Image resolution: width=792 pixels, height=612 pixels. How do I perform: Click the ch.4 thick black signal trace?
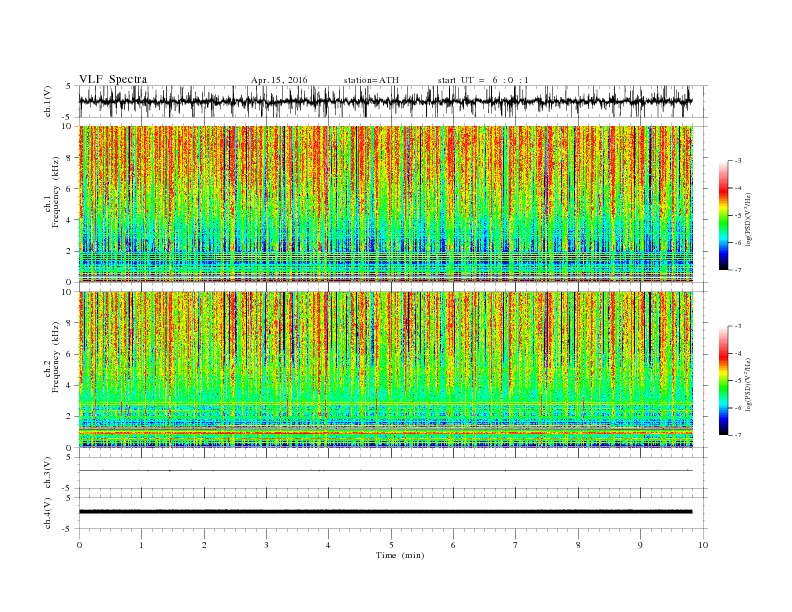(x=386, y=512)
